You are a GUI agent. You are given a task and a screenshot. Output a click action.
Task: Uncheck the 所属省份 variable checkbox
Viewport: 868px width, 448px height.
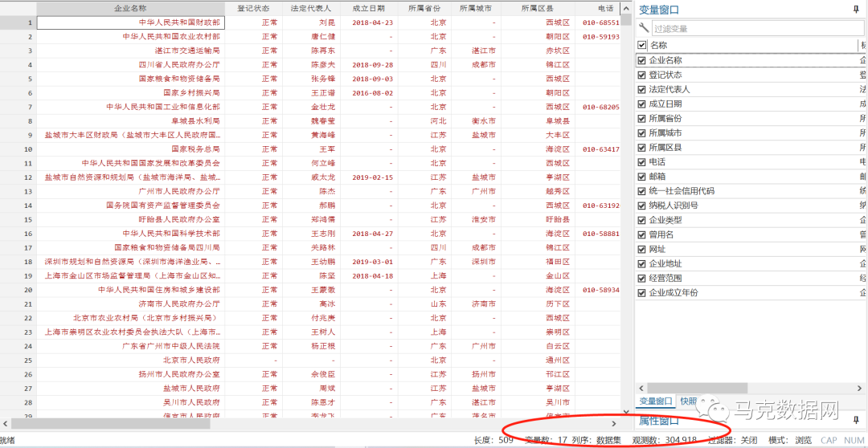point(642,118)
